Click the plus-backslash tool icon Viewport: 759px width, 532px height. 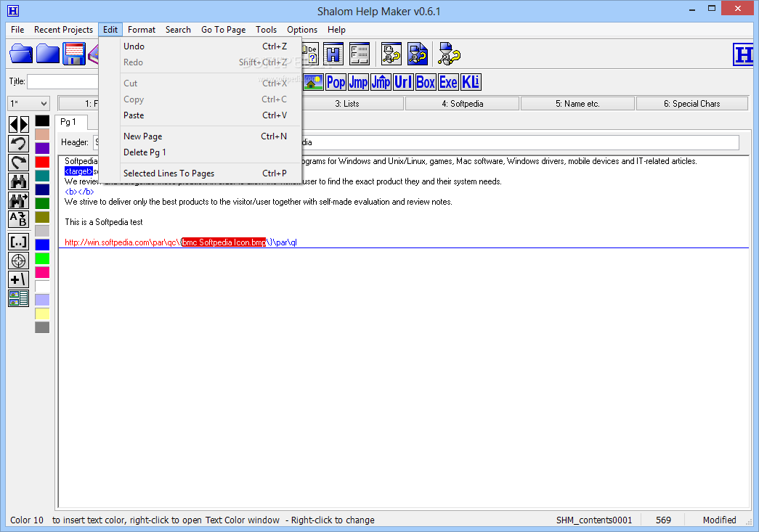[18, 279]
